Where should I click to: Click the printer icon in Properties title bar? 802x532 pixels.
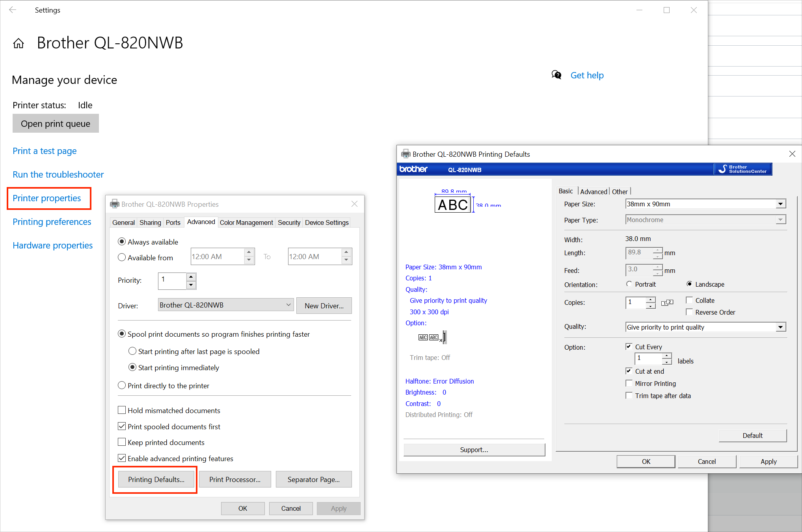114,204
